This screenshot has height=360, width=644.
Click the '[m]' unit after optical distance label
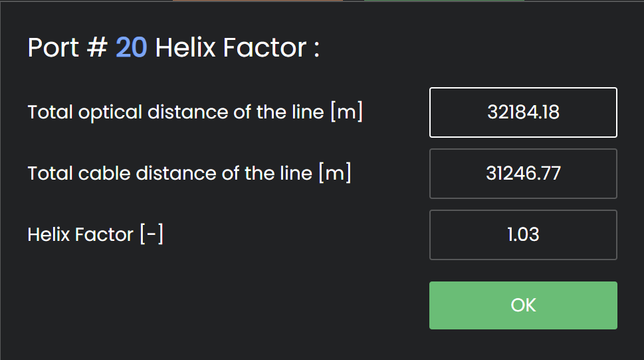(346, 112)
